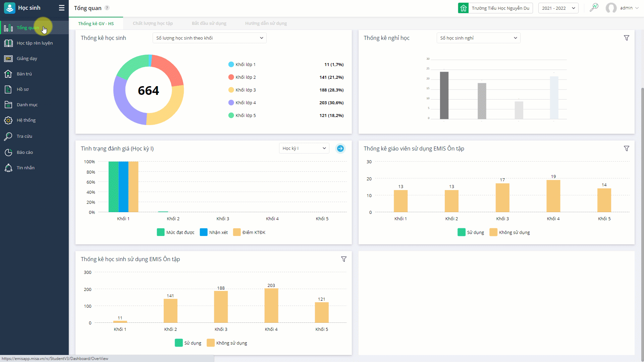This screenshot has height=362, width=644.
Task: Expand the Số học sinh nghỉ dropdown
Action: (x=478, y=38)
